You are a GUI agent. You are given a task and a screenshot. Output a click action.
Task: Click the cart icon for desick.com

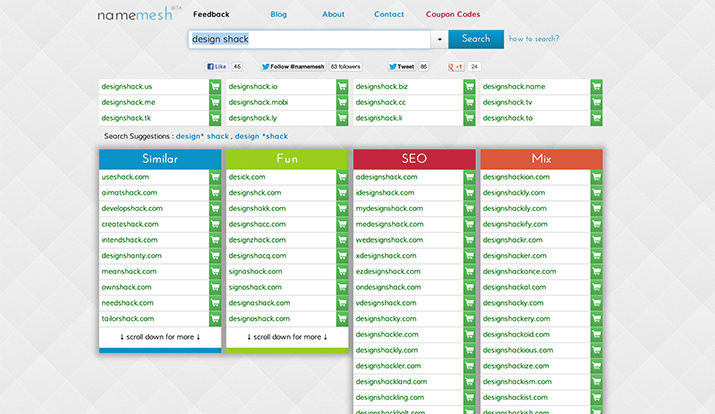pyautogui.click(x=342, y=177)
